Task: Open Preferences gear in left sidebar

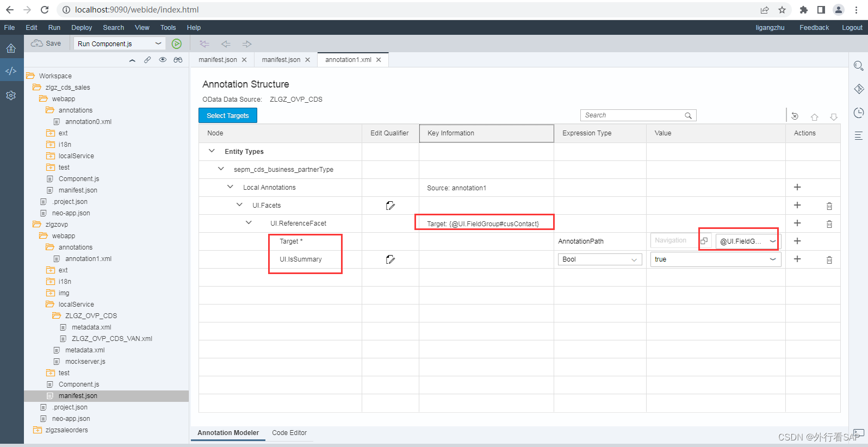Action: 11,95
